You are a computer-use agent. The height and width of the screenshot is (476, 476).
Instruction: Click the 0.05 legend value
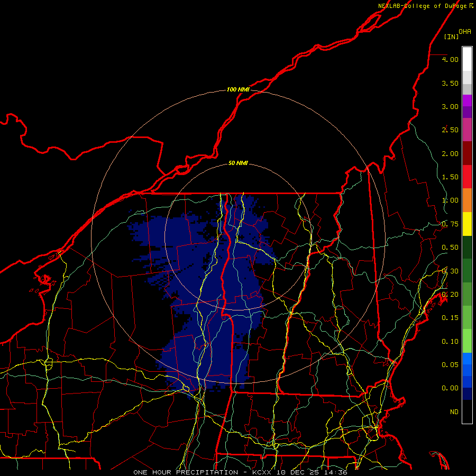[450, 364]
